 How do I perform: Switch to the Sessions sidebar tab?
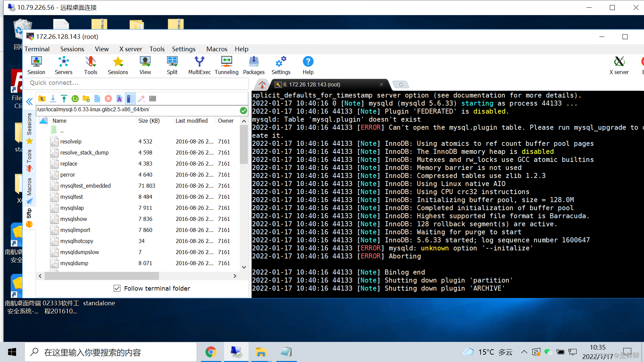29,128
